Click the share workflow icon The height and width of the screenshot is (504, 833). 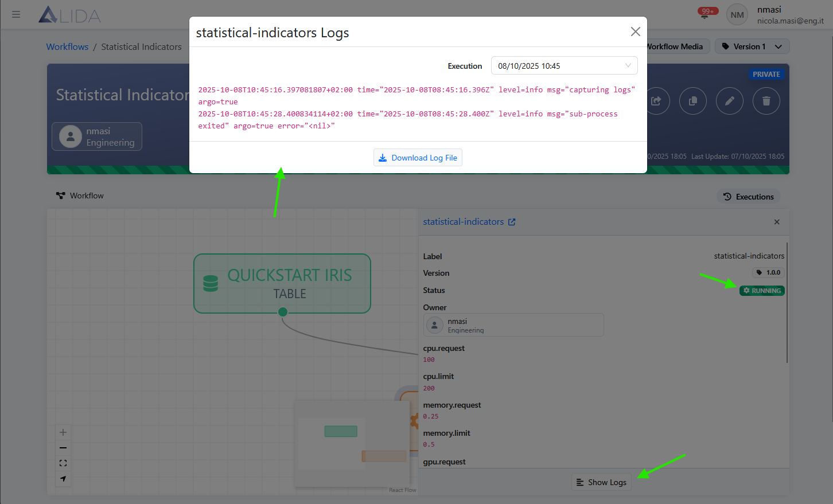tap(656, 101)
